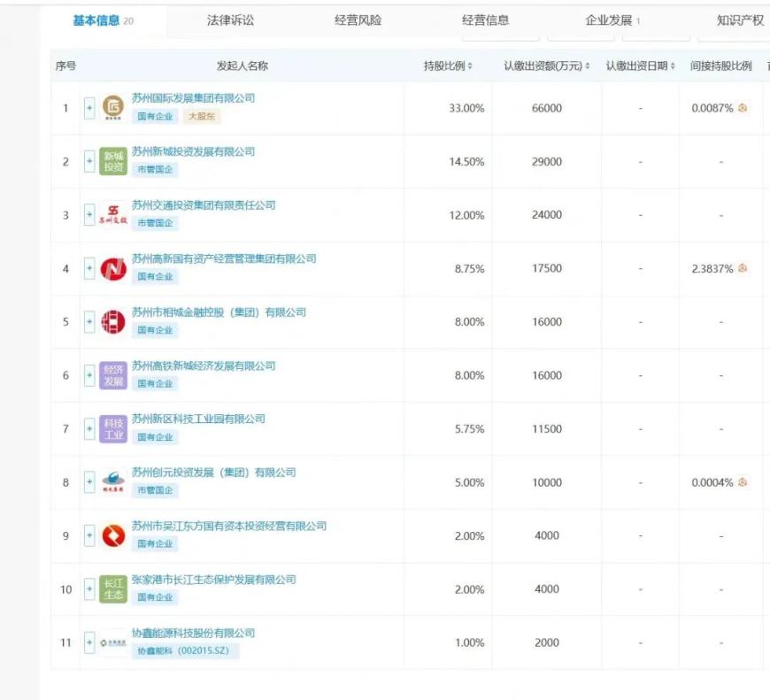
Task: Open 苏州市相城金融控股（集团）有限公司 link
Action: pyautogui.click(x=219, y=312)
